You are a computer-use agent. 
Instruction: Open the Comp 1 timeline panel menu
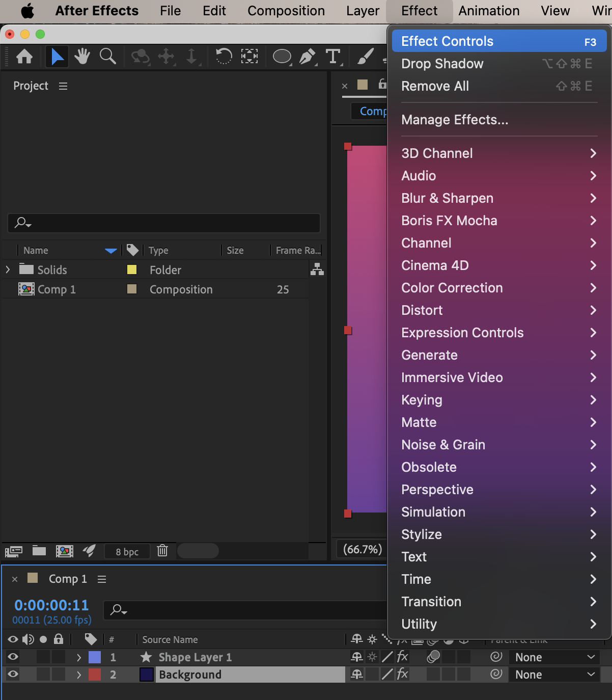click(x=102, y=579)
